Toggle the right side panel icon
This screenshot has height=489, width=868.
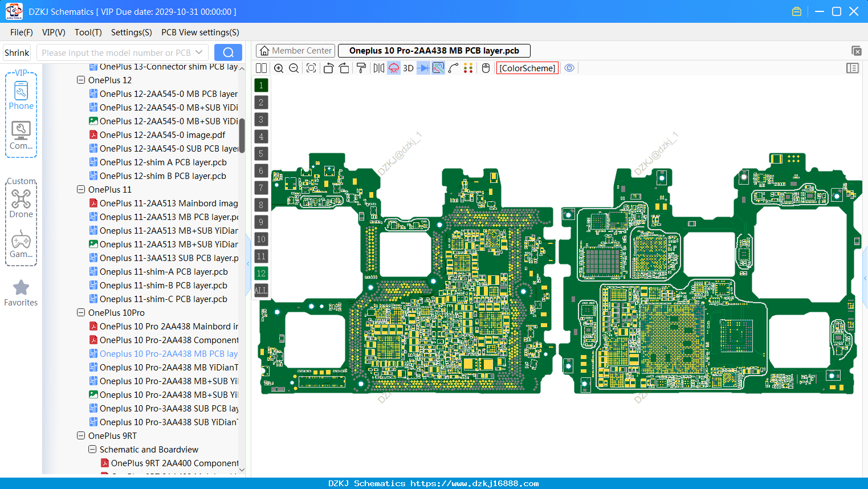pos(853,68)
